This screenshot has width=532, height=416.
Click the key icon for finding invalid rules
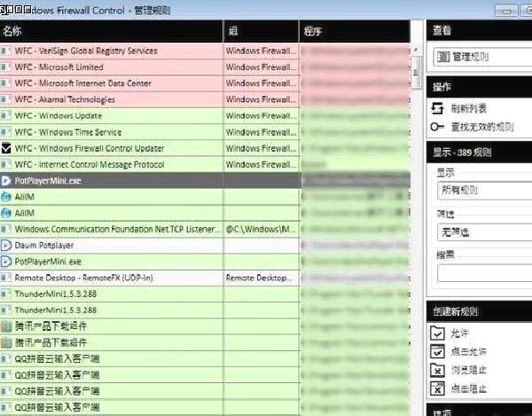click(x=437, y=127)
